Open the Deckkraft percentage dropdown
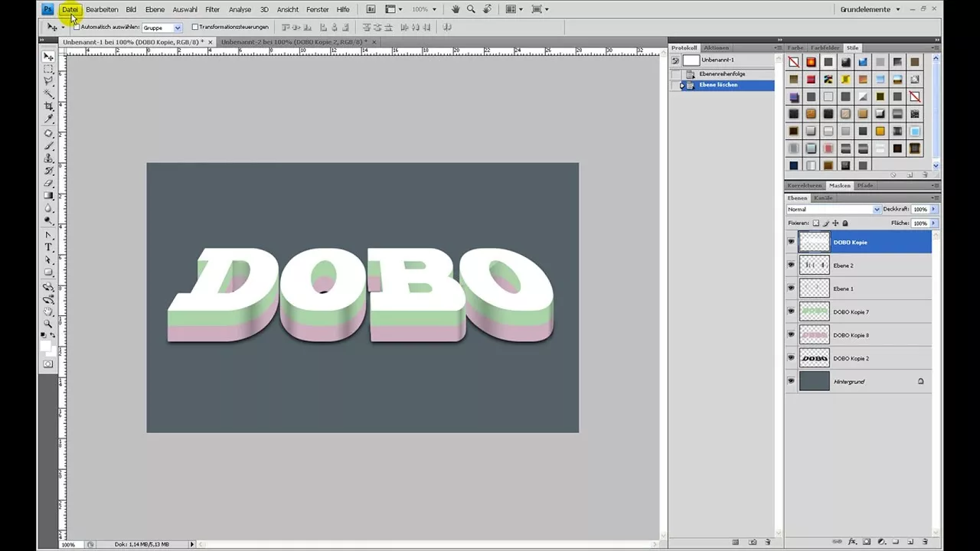 coord(933,209)
